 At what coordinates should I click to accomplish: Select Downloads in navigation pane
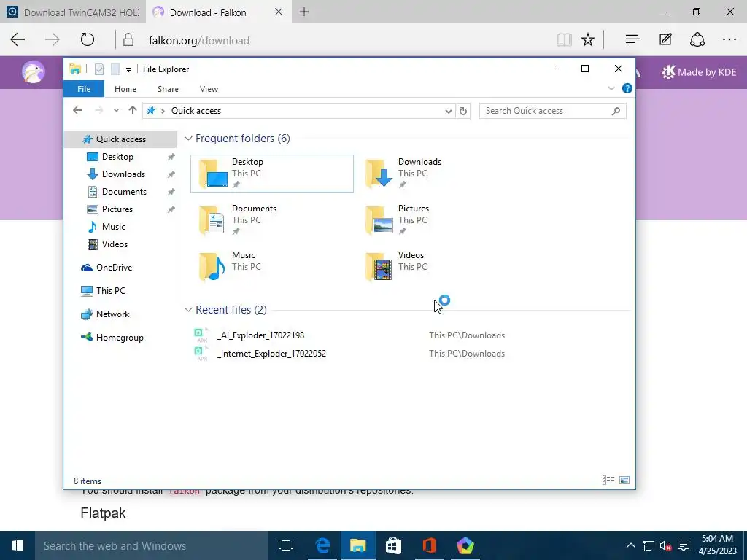click(123, 174)
